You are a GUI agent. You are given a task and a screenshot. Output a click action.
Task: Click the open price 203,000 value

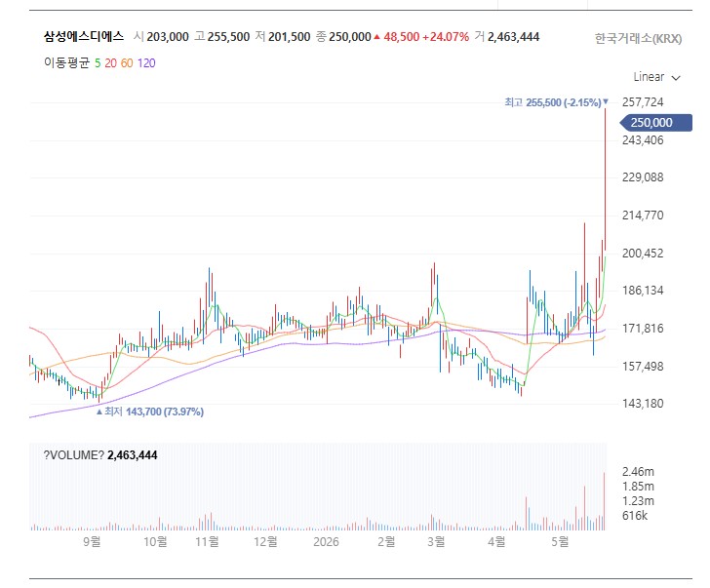[168, 37]
